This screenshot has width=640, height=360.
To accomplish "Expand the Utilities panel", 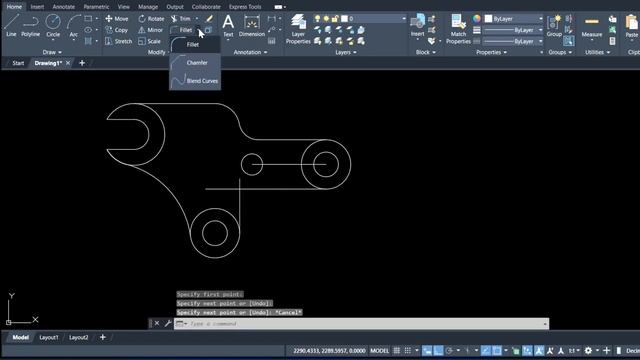I will pyautogui.click(x=598, y=52).
